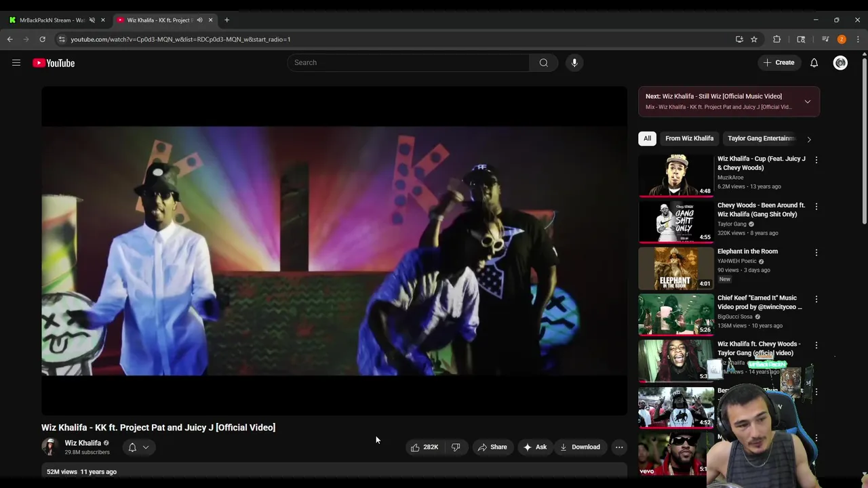The image size is (868, 488).
Task: Open the Wiz Khalifa channel name link
Action: pos(83,443)
